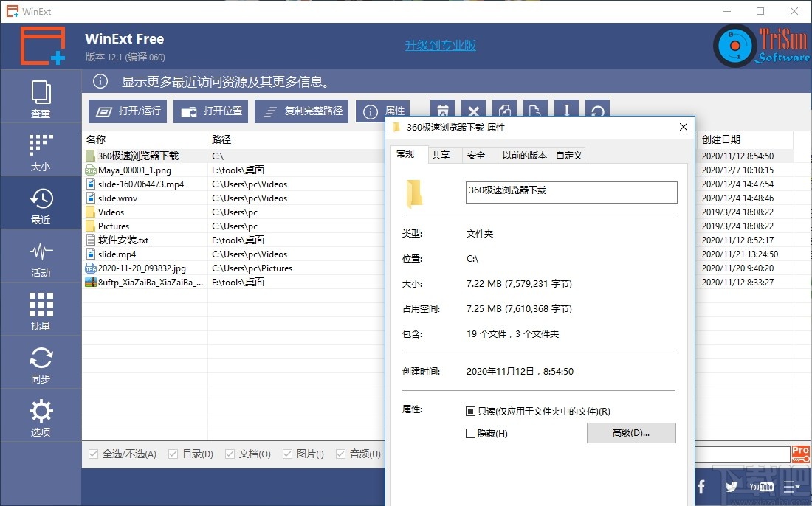The image size is (812, 506).
Task: Open TriSun's Twitter page via its icon
Action: (x=731, y=487)
